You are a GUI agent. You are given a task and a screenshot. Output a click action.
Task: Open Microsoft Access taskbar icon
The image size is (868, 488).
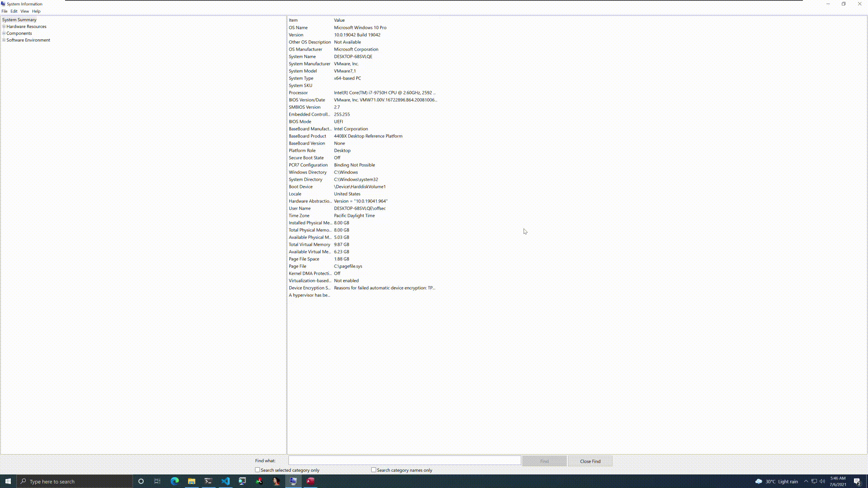310,481
